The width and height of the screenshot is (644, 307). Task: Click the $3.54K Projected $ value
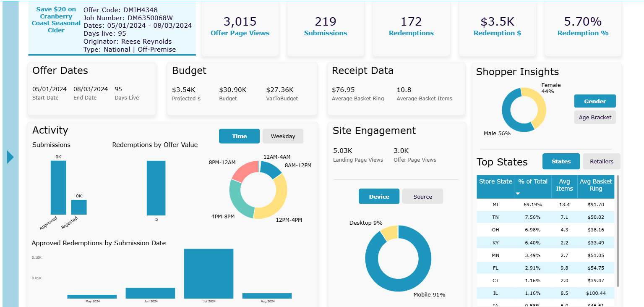click(x=184, y=89)
